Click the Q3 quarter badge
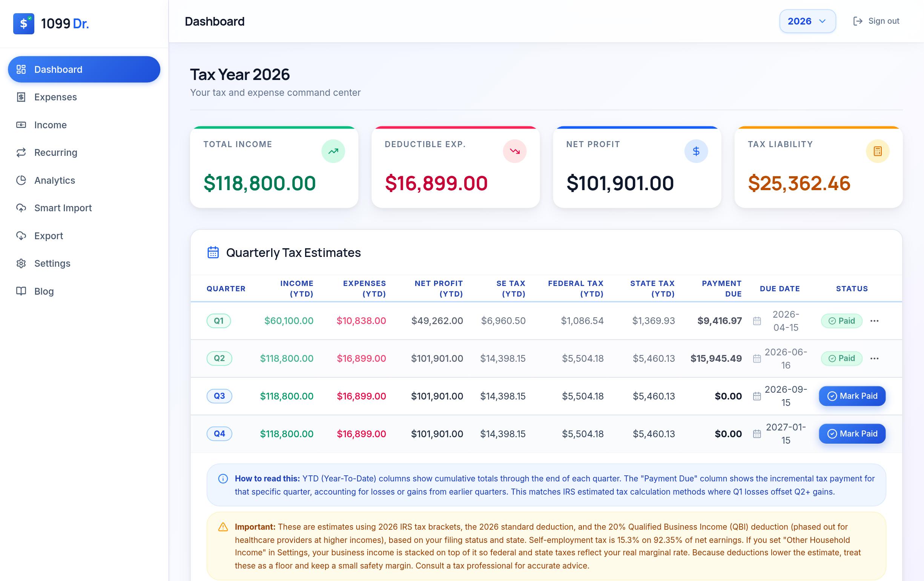Screen dimensions: 924x581 219,396
